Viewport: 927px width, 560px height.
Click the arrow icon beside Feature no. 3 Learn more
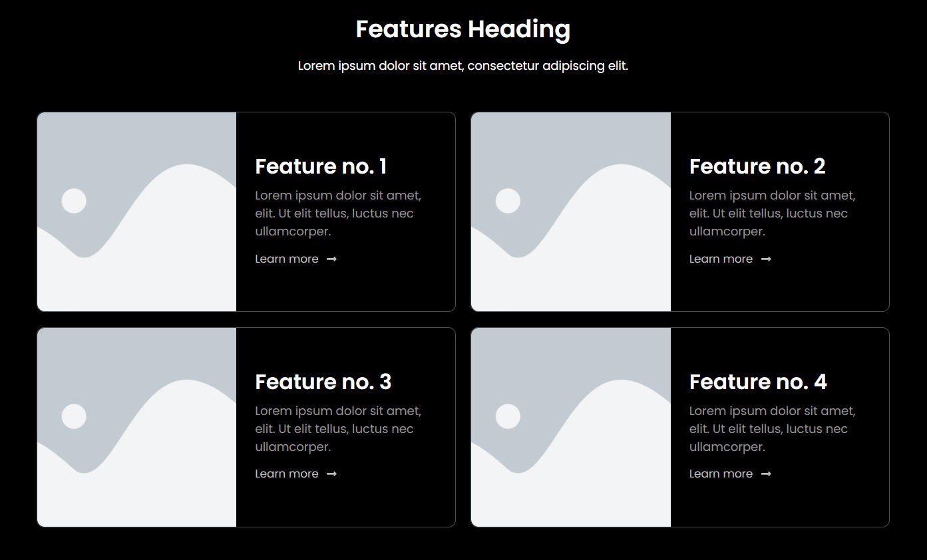coord(331,474)
